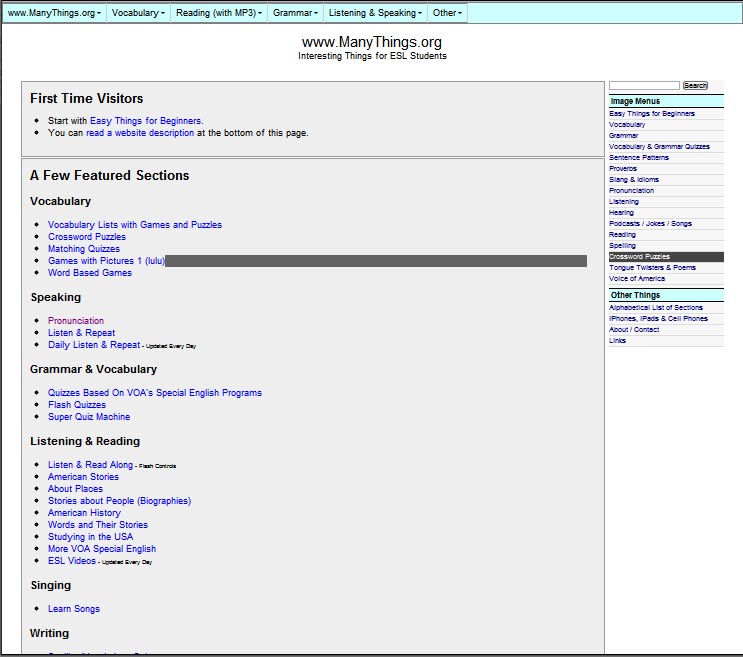Screen dimensions: 743x657
Task: Open Vocabulary Lists with Games and Puzzles
Action: 135,225
